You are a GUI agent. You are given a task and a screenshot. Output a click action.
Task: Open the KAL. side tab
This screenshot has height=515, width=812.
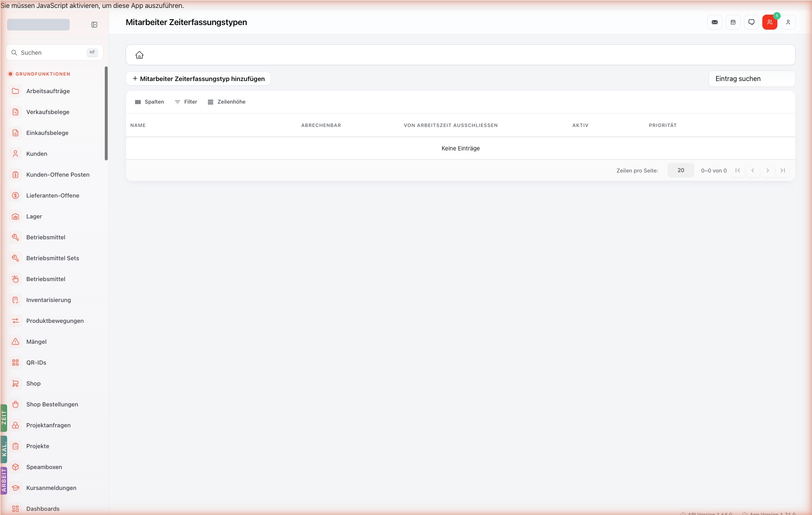[4, 449]
